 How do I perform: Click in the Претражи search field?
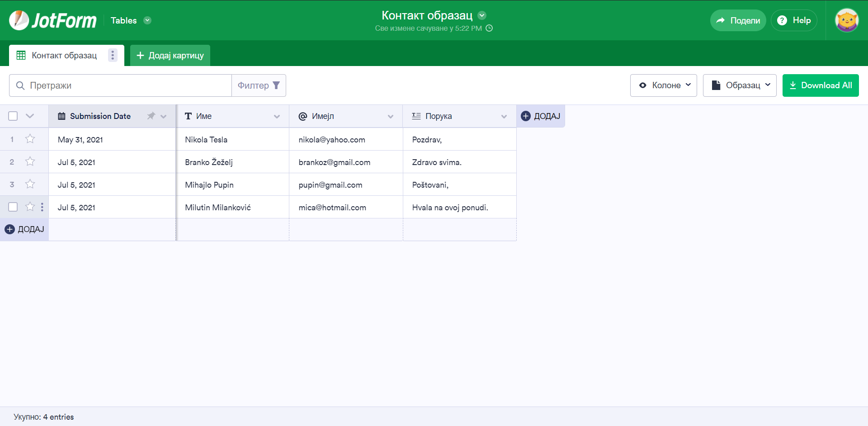(x=127, y=85)
